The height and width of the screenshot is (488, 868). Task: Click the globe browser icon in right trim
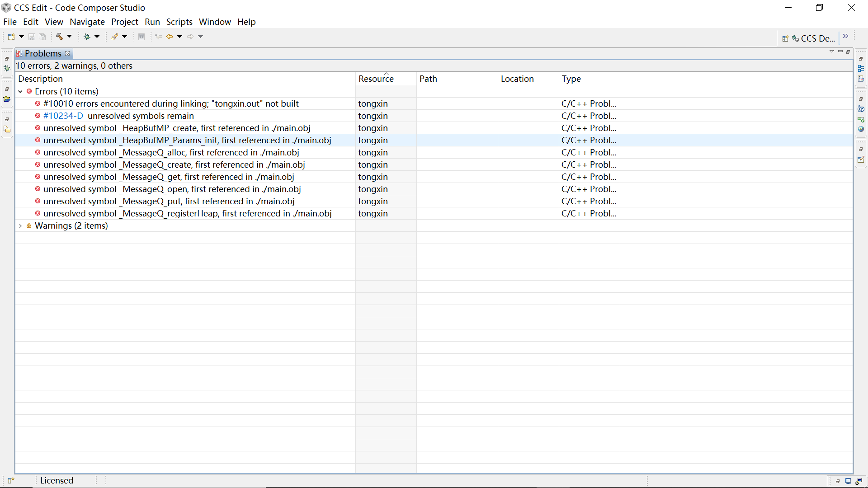coord(861,129)
